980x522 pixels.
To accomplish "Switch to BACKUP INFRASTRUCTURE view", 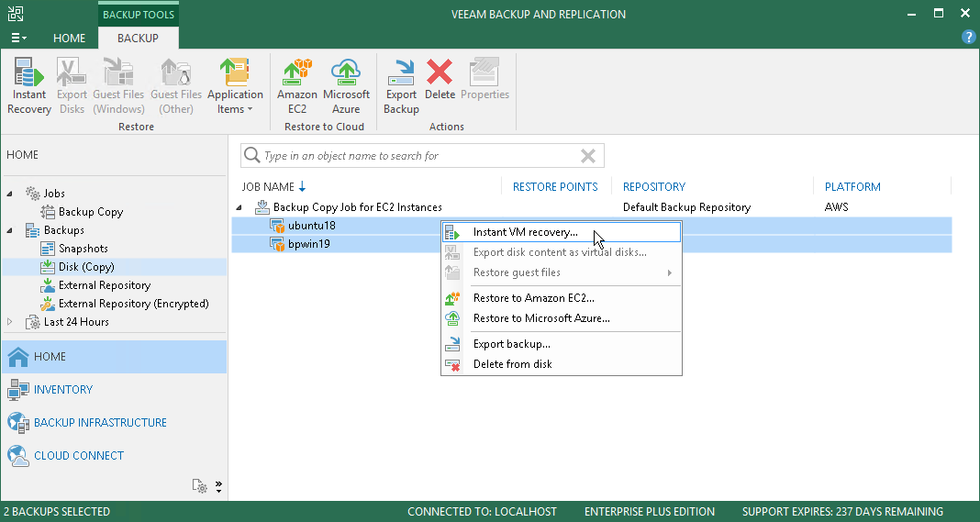I will click(115, 423).
